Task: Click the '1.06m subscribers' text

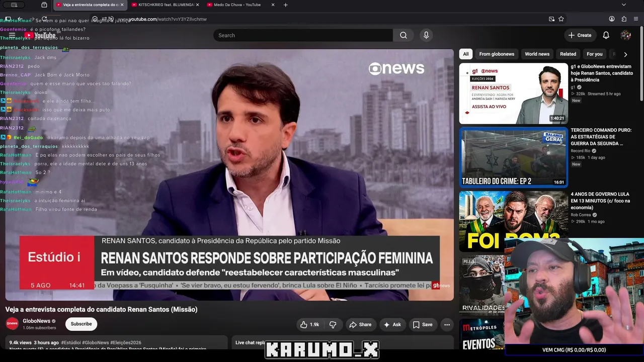Action: coord(39,328)
